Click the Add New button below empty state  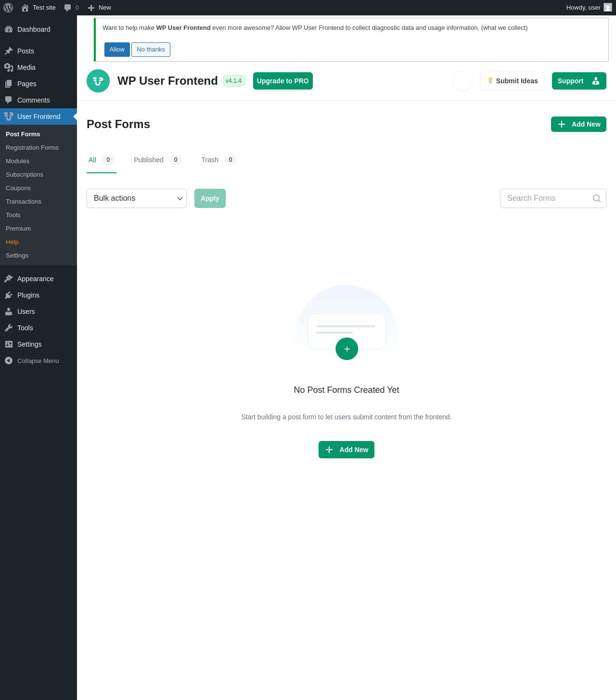pyautogui.click(x=346, y=450)
